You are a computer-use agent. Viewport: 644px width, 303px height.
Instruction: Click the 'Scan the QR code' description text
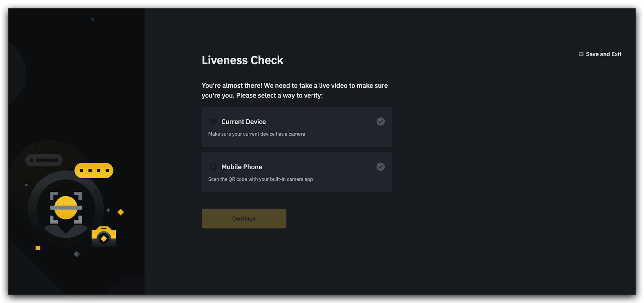pyautogui.click(x=260, y=179)
